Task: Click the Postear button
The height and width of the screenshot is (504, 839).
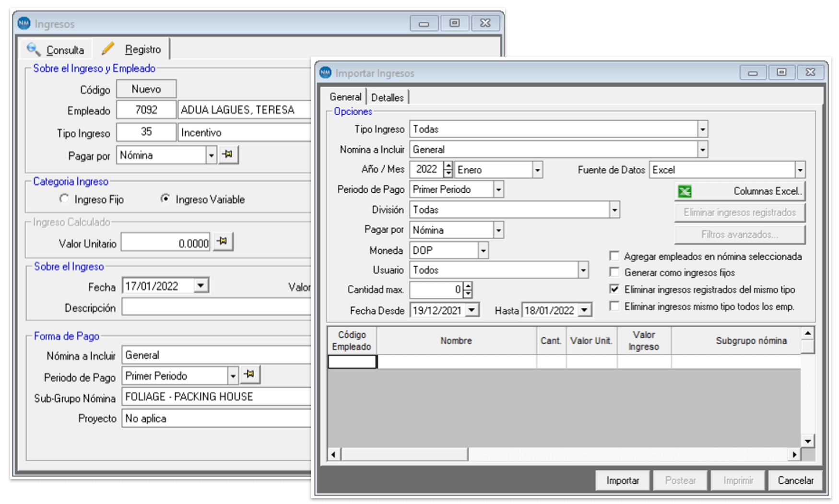Action: (680, 481)
